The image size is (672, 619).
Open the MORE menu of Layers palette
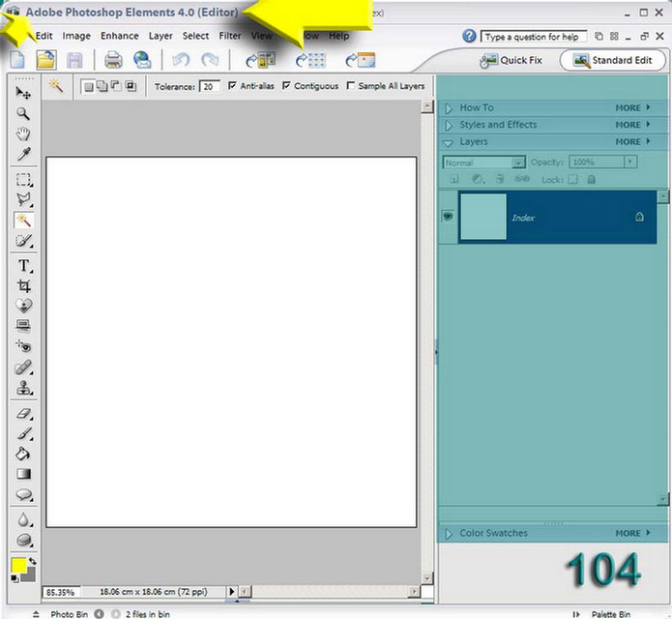(632, 142)
